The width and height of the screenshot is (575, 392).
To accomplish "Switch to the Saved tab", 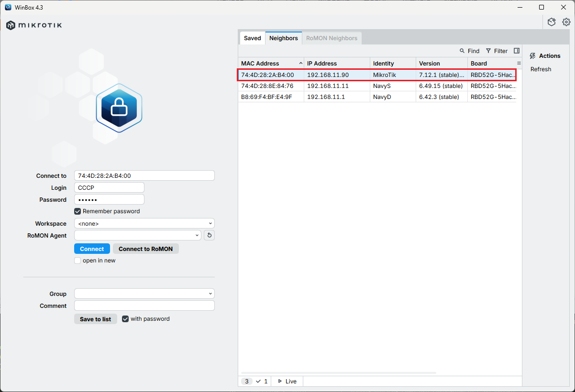I will 253,38.
